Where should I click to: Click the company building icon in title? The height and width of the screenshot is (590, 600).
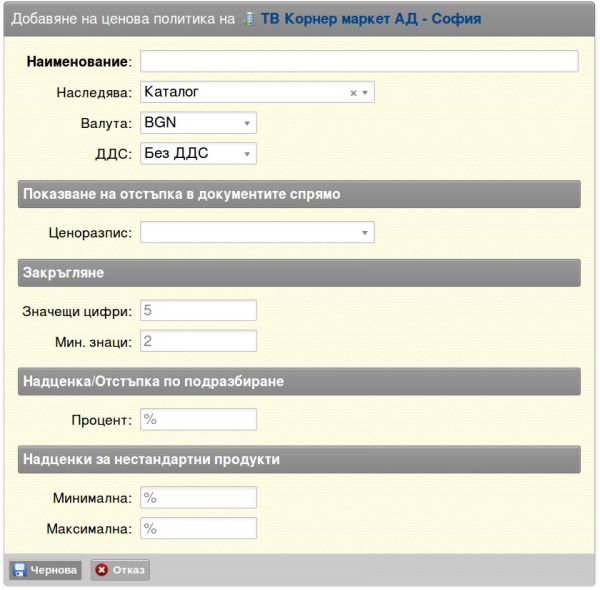point(249,19)
